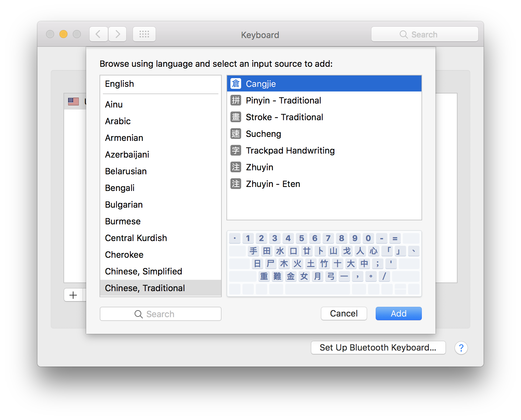
Task: Select Cherokee in the language list
Action: tap(124, 255)
